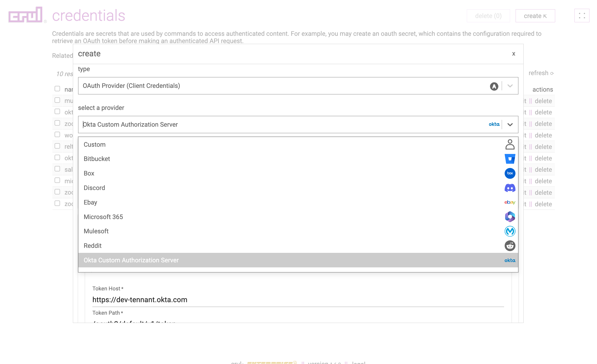Viewport: 597px width, 364px height.
Task: Delete the 'mu' row credential
Action: tap(543, 101)
